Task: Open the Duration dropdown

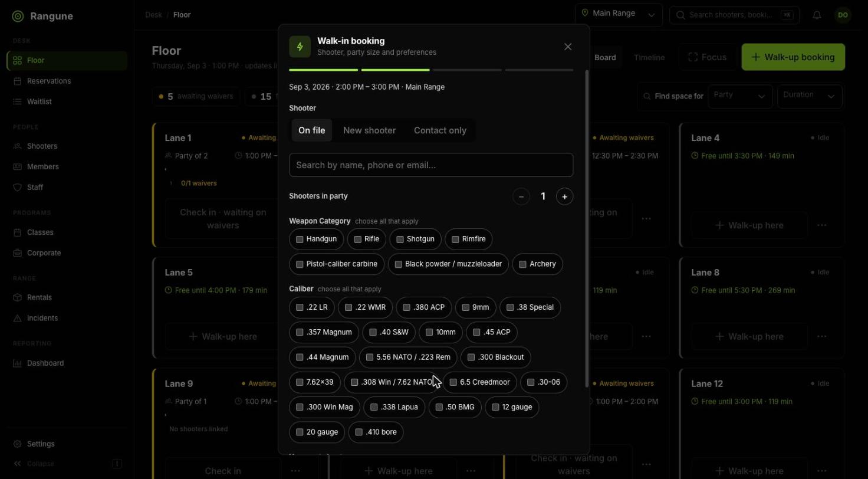Action: 810,96
